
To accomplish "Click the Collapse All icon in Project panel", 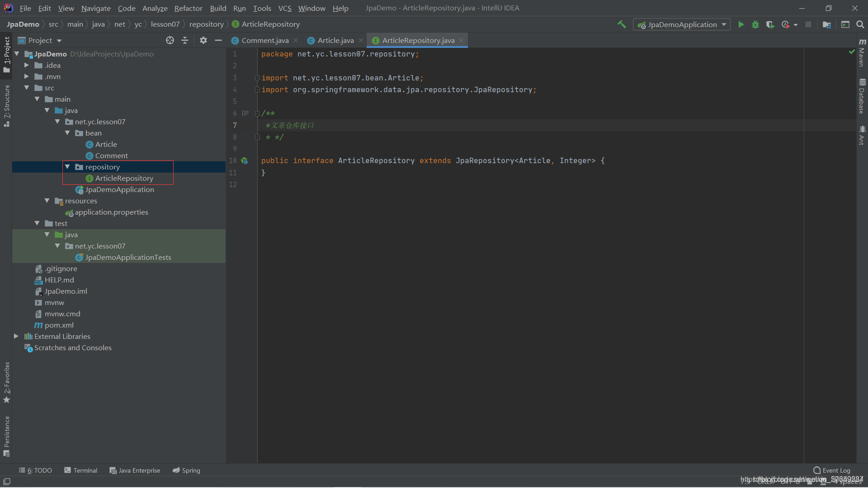I will 185,40.
